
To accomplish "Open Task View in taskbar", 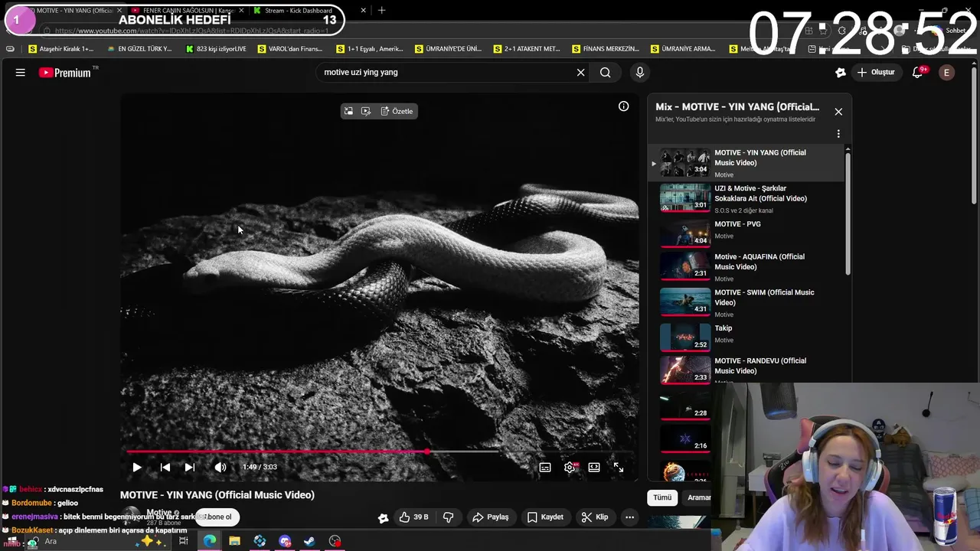I will (184, 541).
